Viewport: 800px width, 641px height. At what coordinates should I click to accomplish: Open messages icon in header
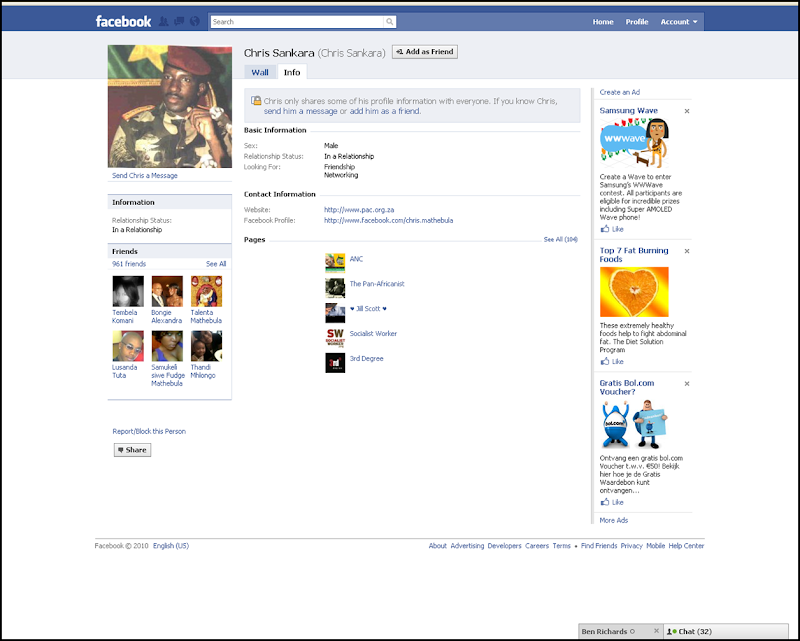coord(179,21)
